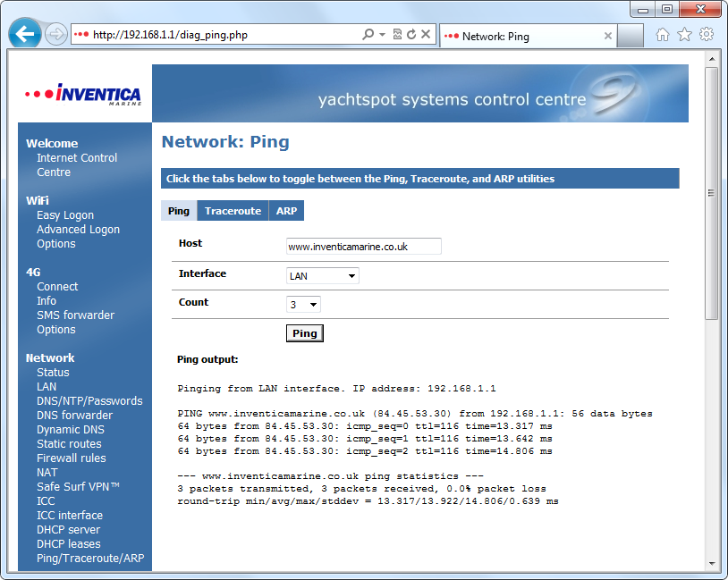Open Firewall rules link
728x580 pixels.
click(72, 458)
